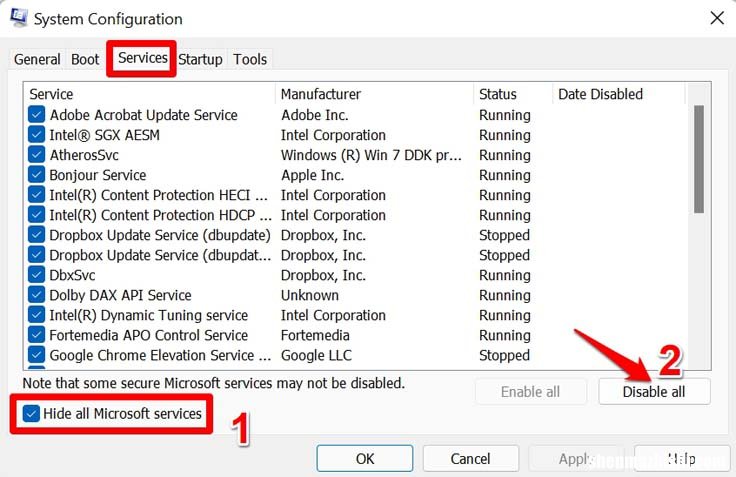Sort list by Service column header

pos(150,94)
